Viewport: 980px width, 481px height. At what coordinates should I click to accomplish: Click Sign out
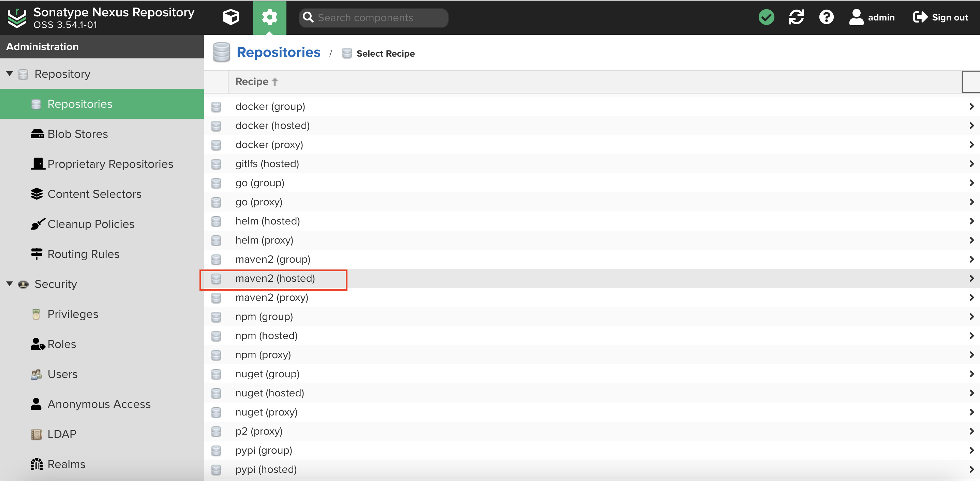point(940,17)
